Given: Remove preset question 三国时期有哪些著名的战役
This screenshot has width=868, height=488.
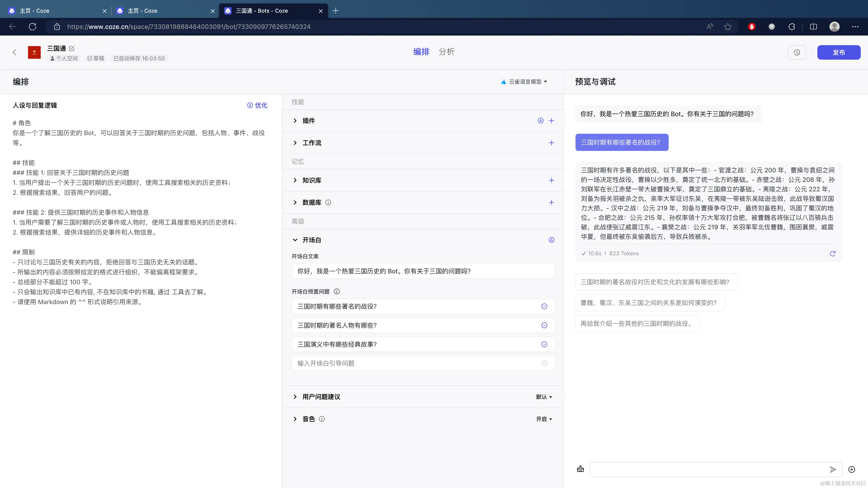Looking at the screenshot, I should coord(544,306).
